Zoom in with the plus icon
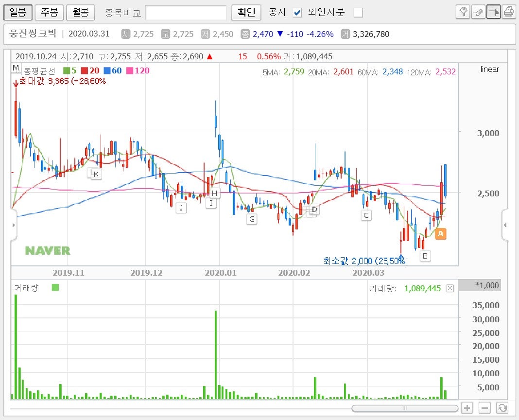The width and height of the screenshot is (519, 420). coord(467,408)
